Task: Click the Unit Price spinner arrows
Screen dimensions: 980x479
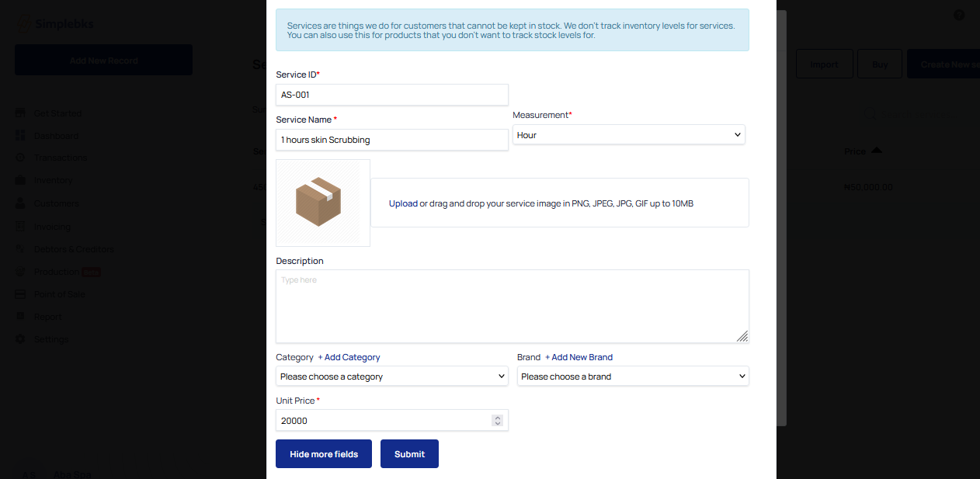Action: (x=498, y=420)
